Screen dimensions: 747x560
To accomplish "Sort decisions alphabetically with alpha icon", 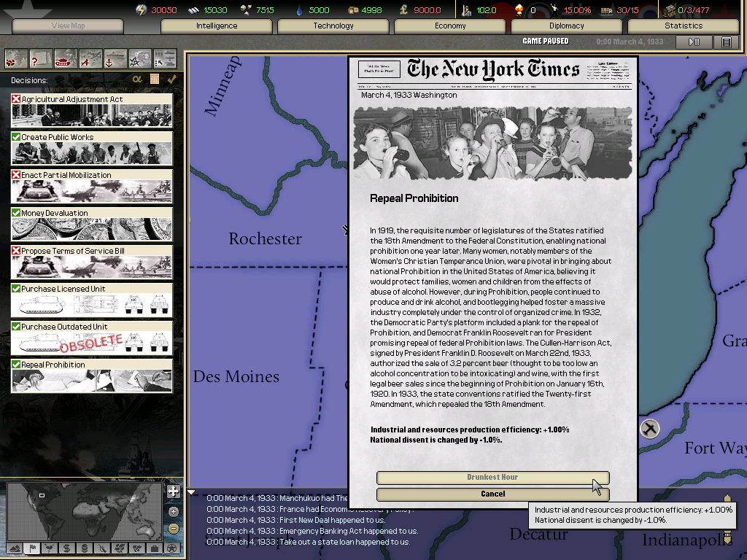I will coord(137,79).
